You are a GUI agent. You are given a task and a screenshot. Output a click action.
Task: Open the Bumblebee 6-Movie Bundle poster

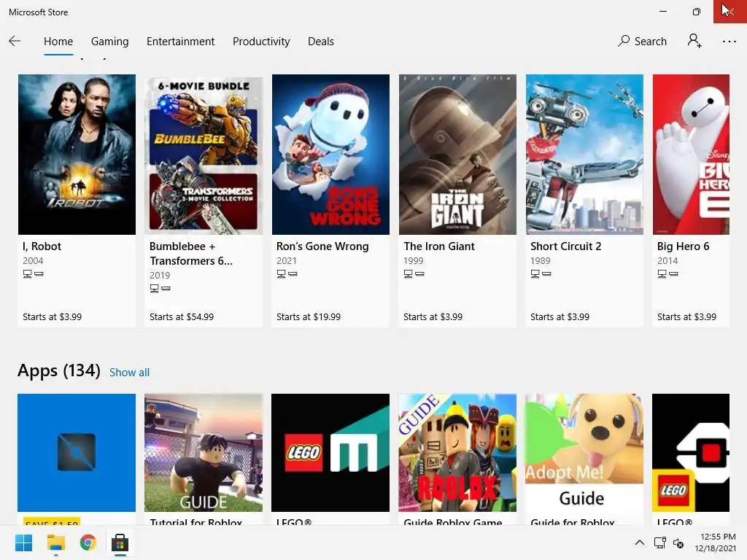pyautogui.click(x=204, y=155)
